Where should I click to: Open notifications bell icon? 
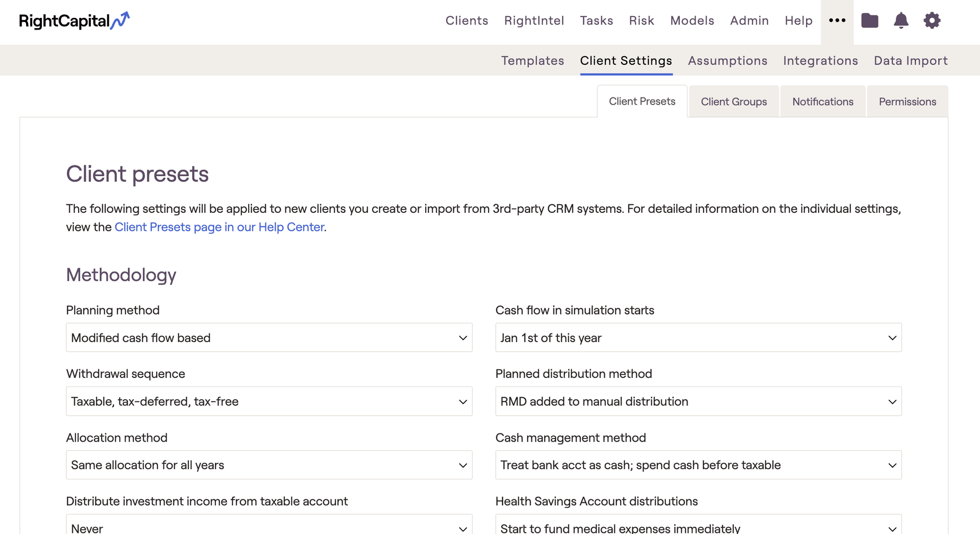click(x=901, y=20)
